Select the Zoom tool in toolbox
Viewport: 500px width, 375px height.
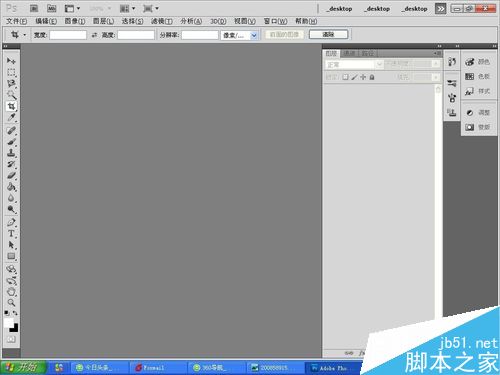(x=11, y=303)
